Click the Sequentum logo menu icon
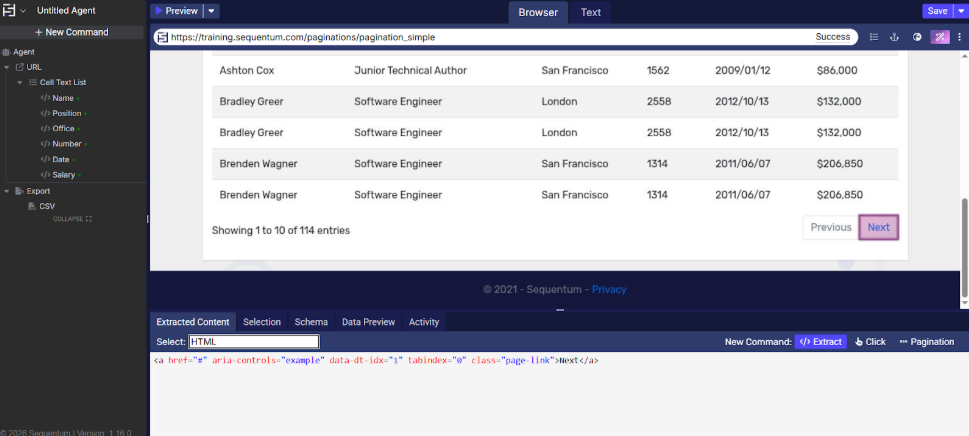 (9, 10)
